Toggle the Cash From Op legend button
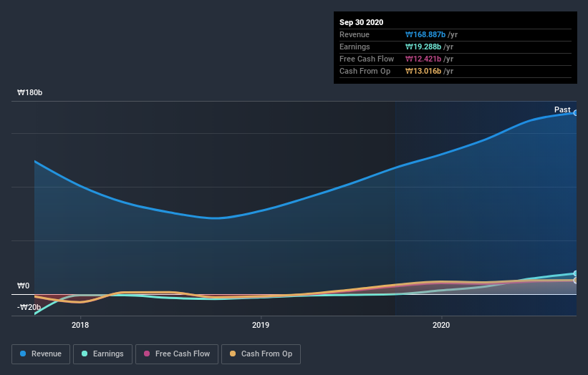 click(261, 354)
